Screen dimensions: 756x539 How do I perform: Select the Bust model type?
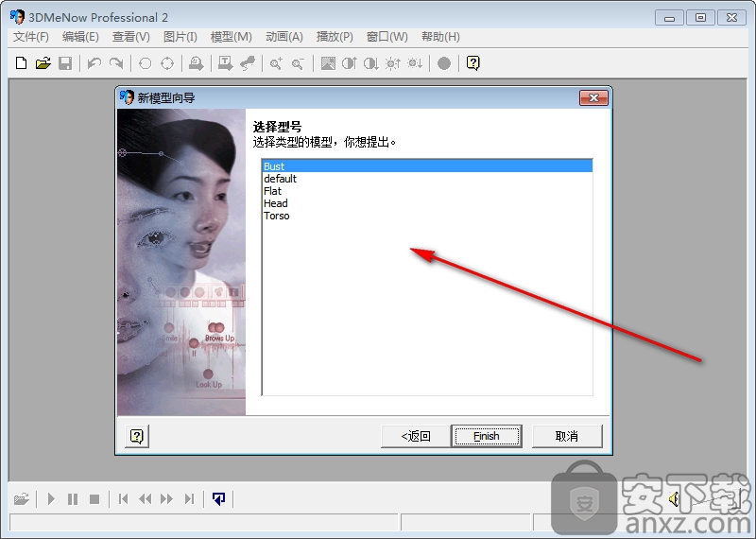tap(427, 166)
